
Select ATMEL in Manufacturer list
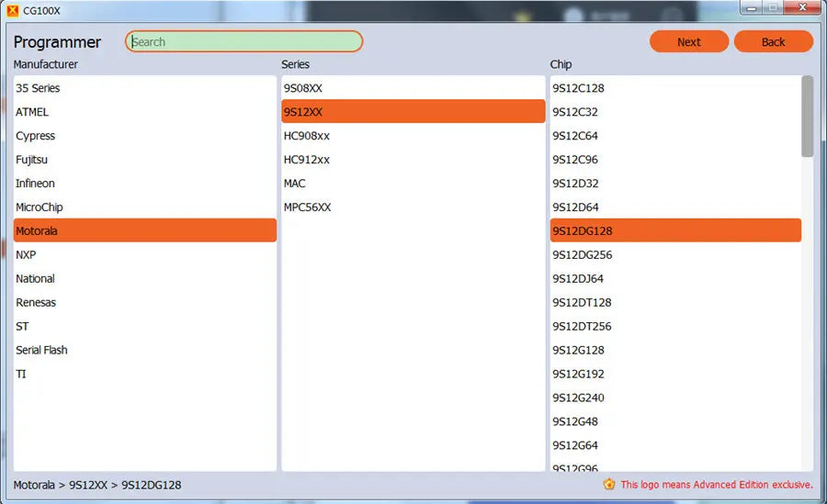[x=145, y=112]
